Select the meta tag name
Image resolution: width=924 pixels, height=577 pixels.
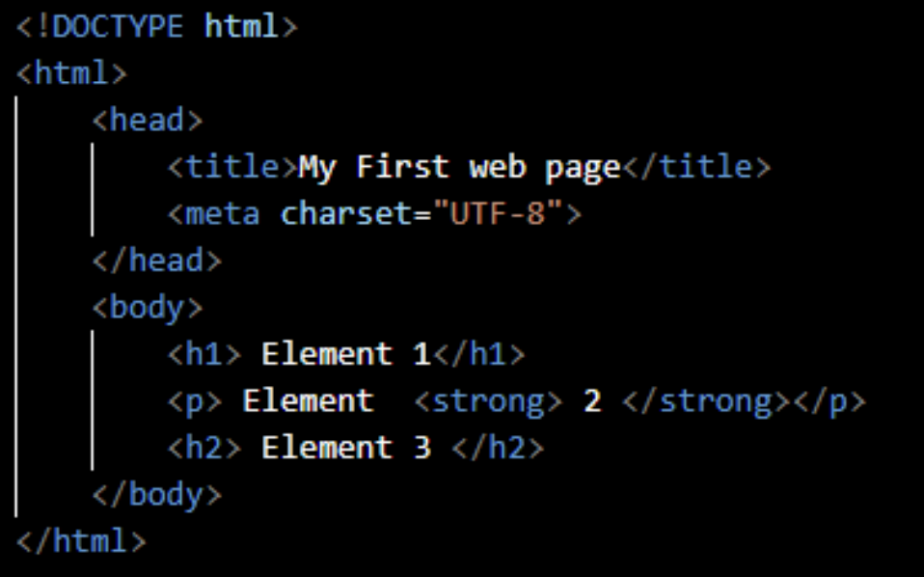point(222,213)
